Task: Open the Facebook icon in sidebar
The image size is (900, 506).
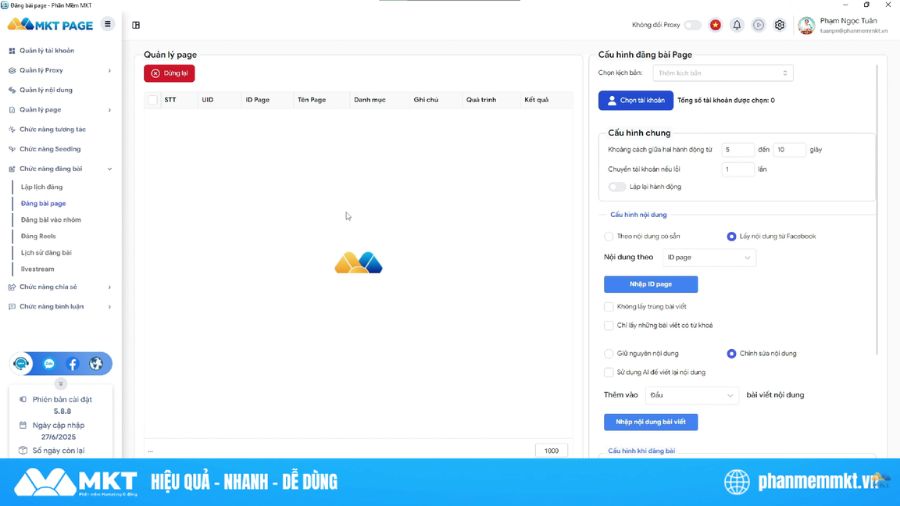Action: 72,364
